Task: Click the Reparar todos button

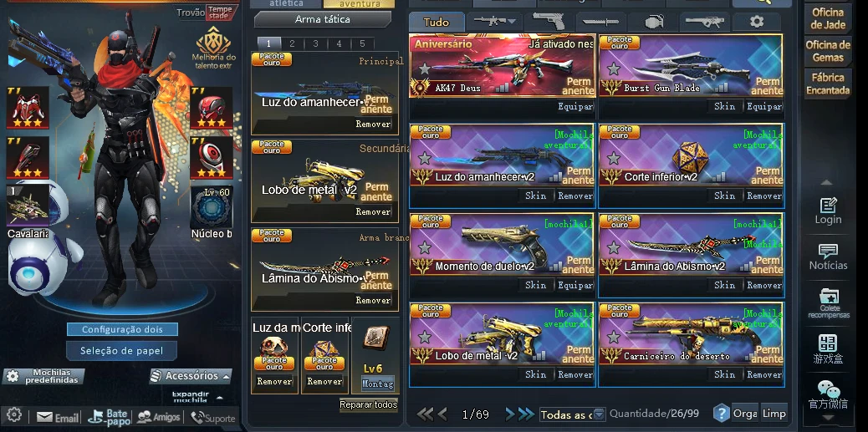Action: (369, 405)
